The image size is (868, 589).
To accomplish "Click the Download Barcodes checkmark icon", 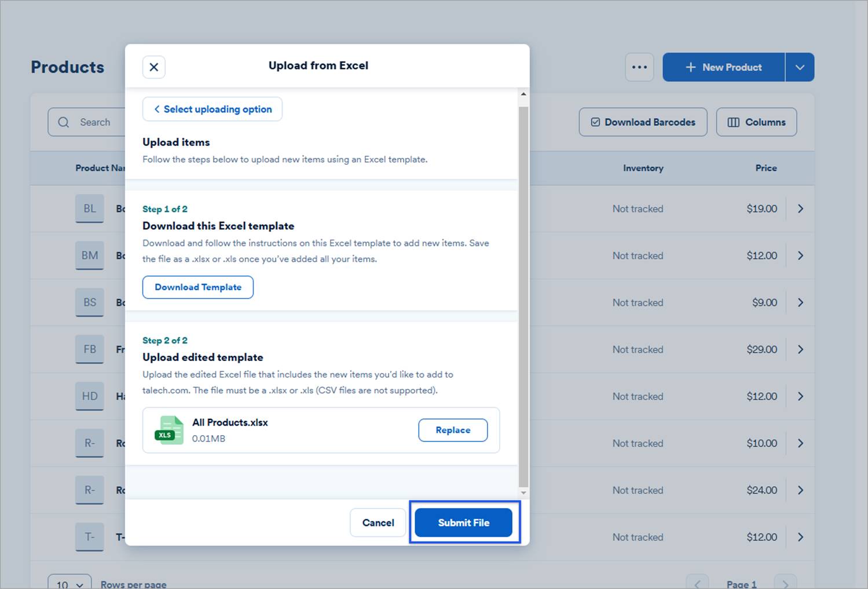I will 595,122.
